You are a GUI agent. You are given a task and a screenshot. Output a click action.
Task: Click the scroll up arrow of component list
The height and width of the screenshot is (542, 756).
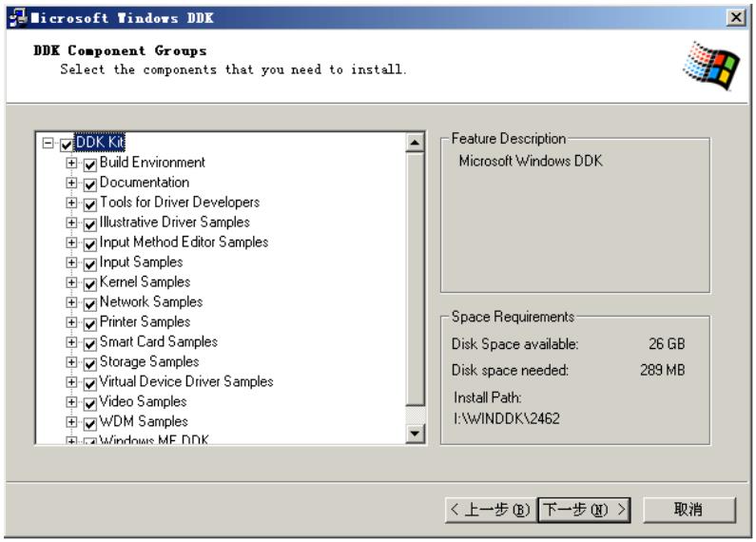tap(415, 143)
